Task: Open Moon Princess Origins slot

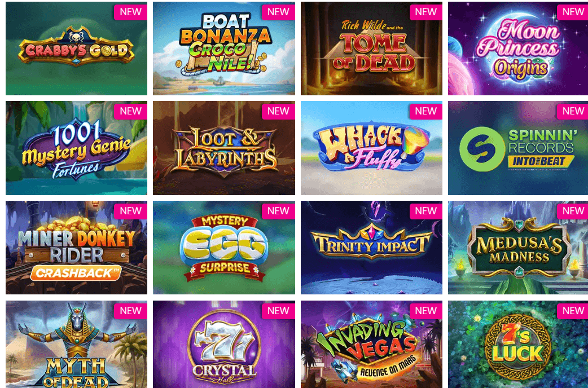Action: (518, 48)
